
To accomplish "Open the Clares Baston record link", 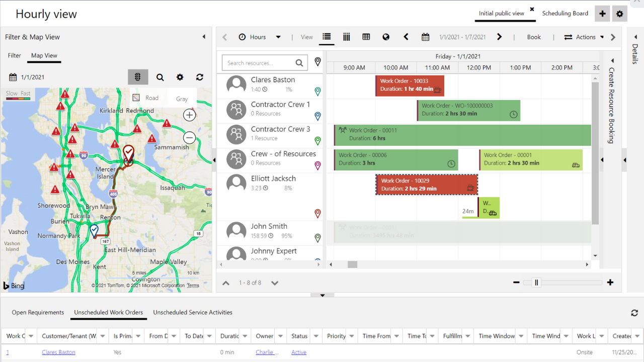I will (x=58, y=352).
